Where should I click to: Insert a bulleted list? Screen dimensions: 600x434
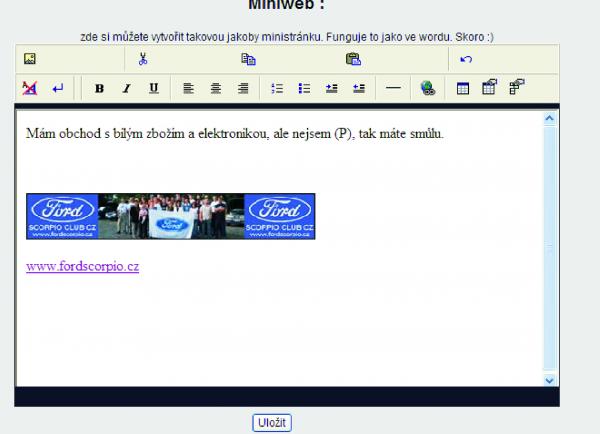[304, 88]
